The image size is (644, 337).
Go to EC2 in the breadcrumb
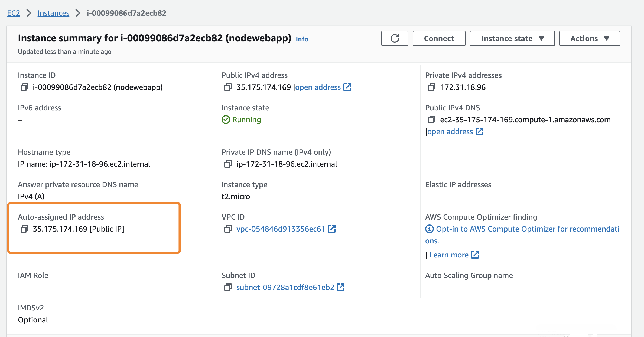click(14, 13)
